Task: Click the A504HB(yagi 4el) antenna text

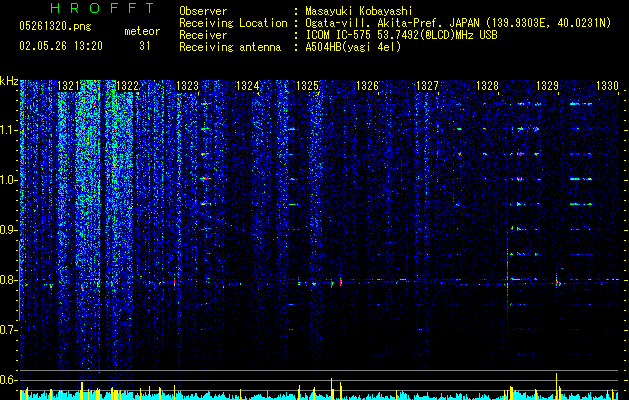Action: 353,47
